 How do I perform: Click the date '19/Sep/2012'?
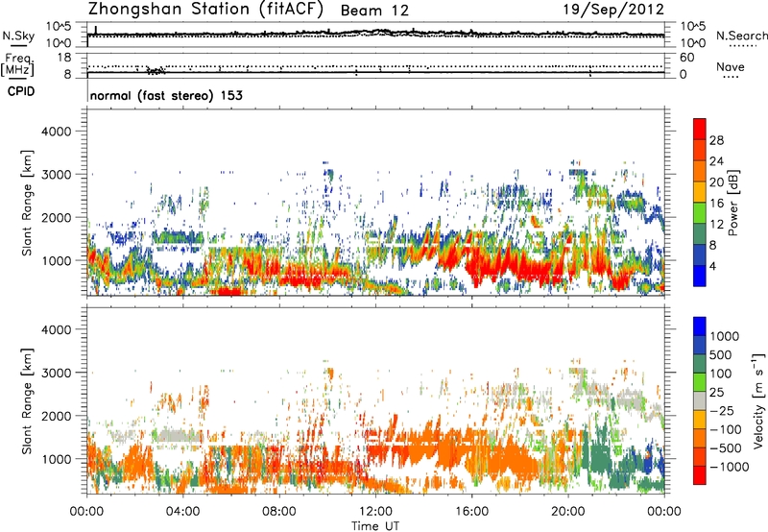pos(613,10)
